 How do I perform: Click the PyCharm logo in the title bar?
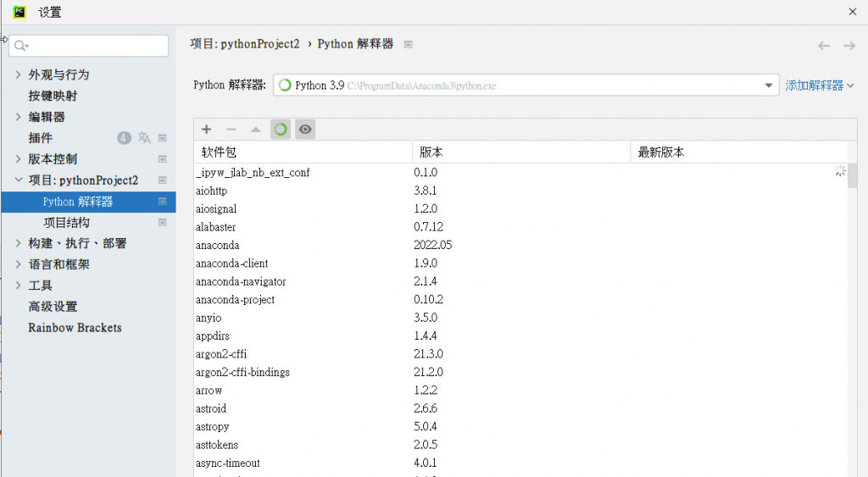(x=19, y=12)
